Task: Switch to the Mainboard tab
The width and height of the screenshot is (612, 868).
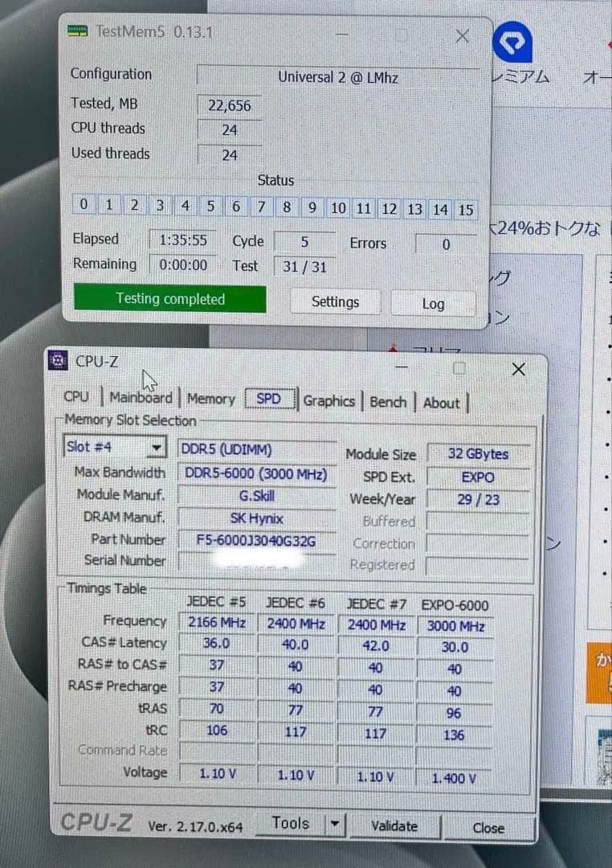Action: click(141, 398)
